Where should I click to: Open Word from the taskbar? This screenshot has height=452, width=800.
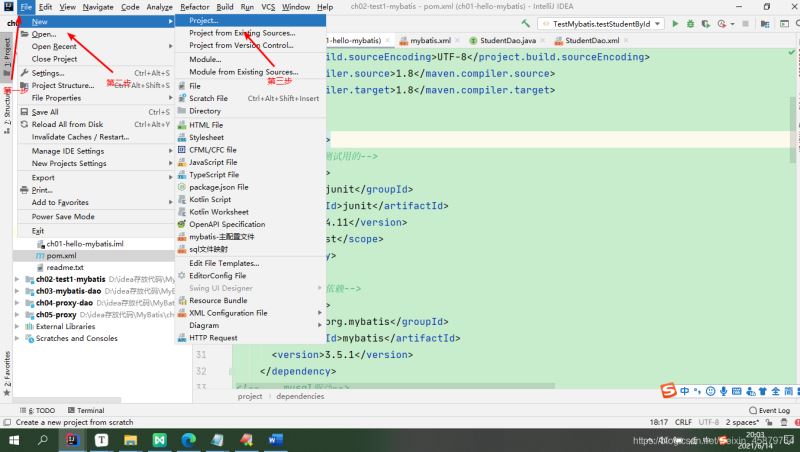click(276, 440)
